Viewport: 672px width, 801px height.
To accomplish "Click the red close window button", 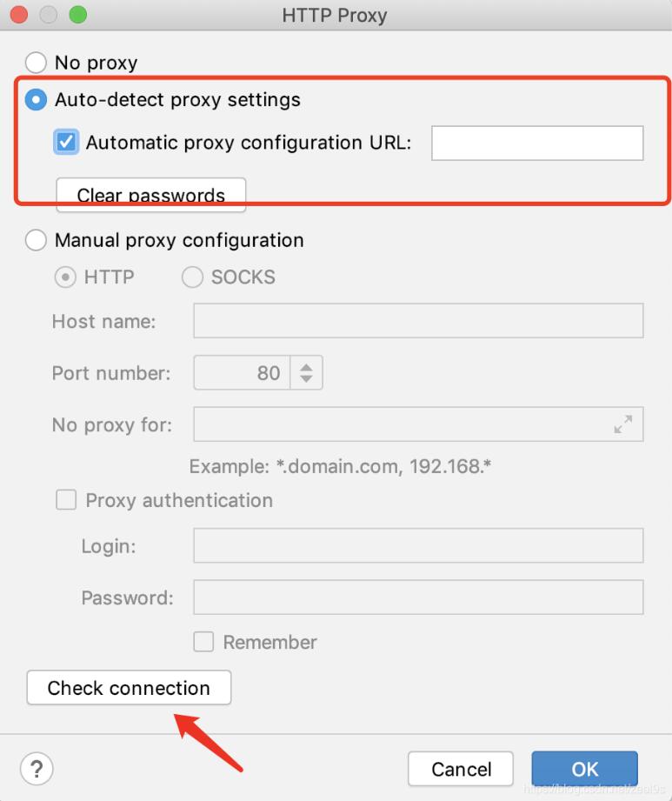I will tap(18, 15).
